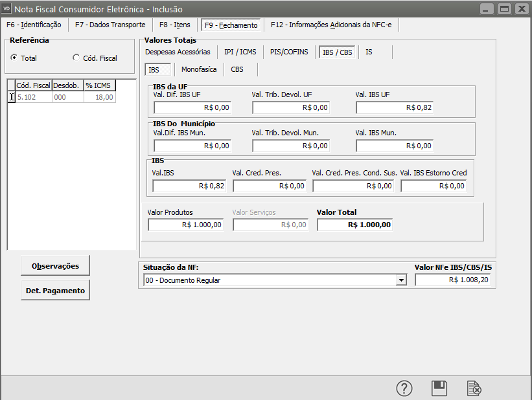Image resolution: width=532 pixels, height=400 pixels.
Task: Select the Cód. Fiscal radio button
Action: pyautogui.click(x=76, y=58)
